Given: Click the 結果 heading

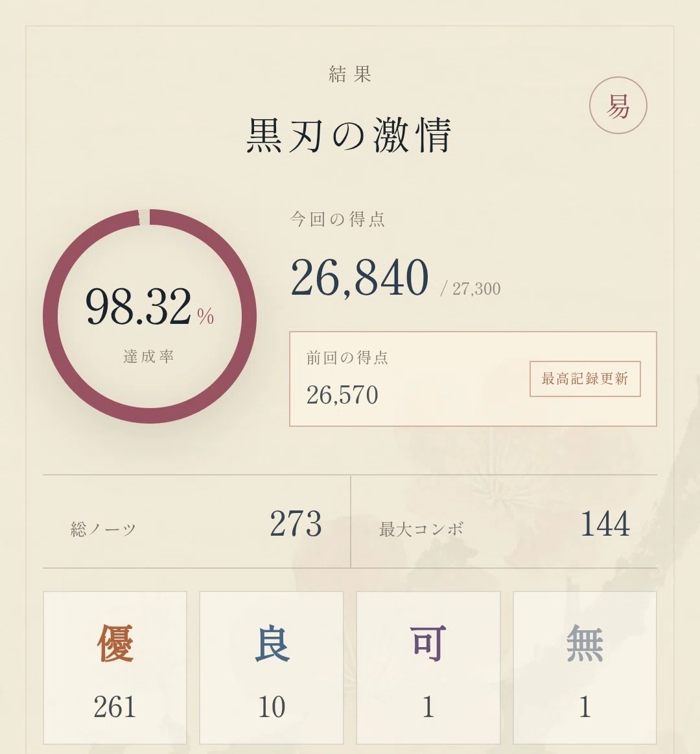Looking at the screenshot, I should point(350,74).
